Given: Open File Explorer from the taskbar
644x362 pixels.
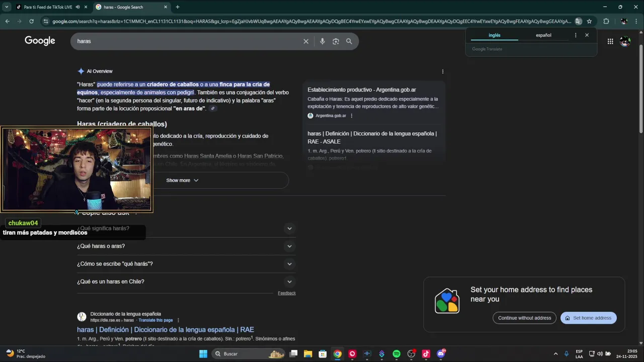Looking at the screenshot, I should click(308, 354).
